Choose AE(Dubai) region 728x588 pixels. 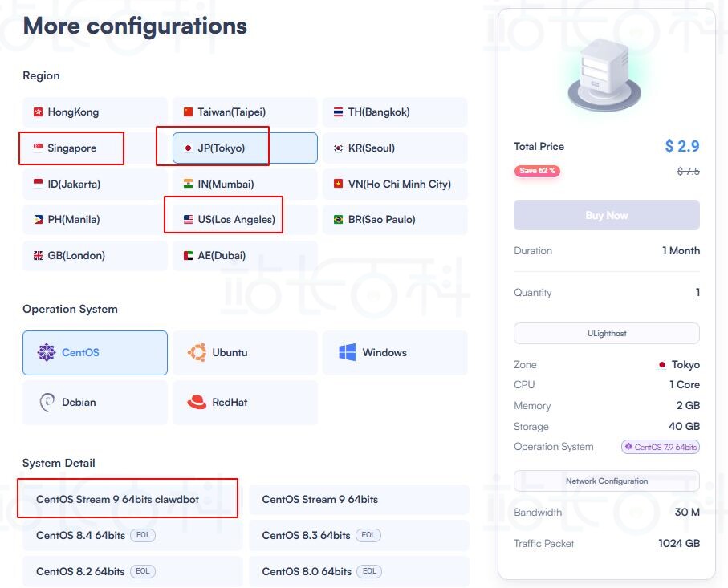pos(245,255)
